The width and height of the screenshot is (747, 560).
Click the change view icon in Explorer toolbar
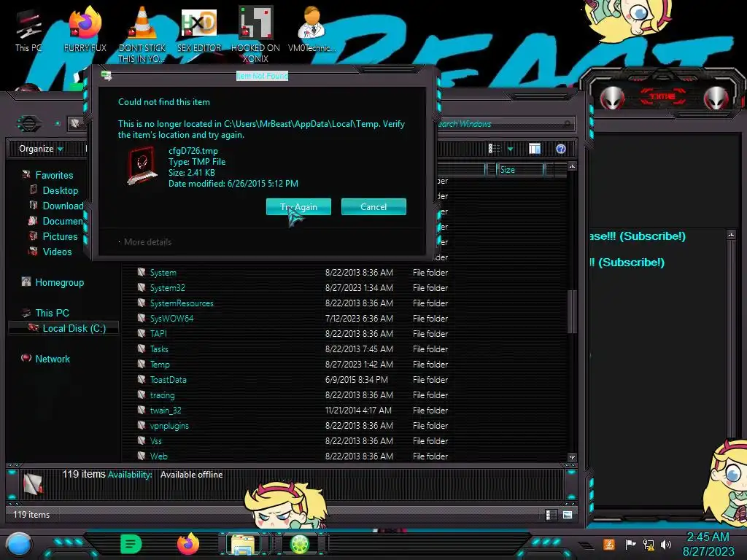click(494, 149)
